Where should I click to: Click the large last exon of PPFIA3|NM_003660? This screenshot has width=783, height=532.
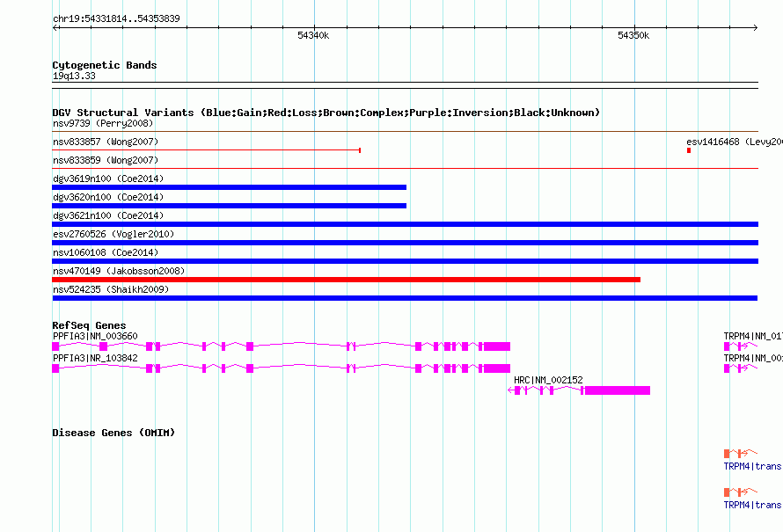pyautogui.click(x=496, y=346)
